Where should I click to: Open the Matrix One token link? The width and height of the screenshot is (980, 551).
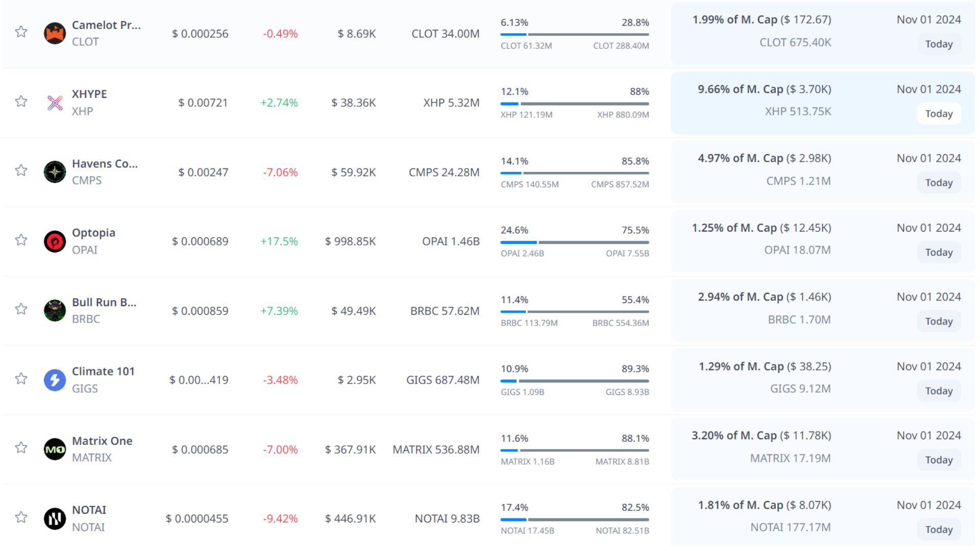pyautogui.click(x=102, y=441)
